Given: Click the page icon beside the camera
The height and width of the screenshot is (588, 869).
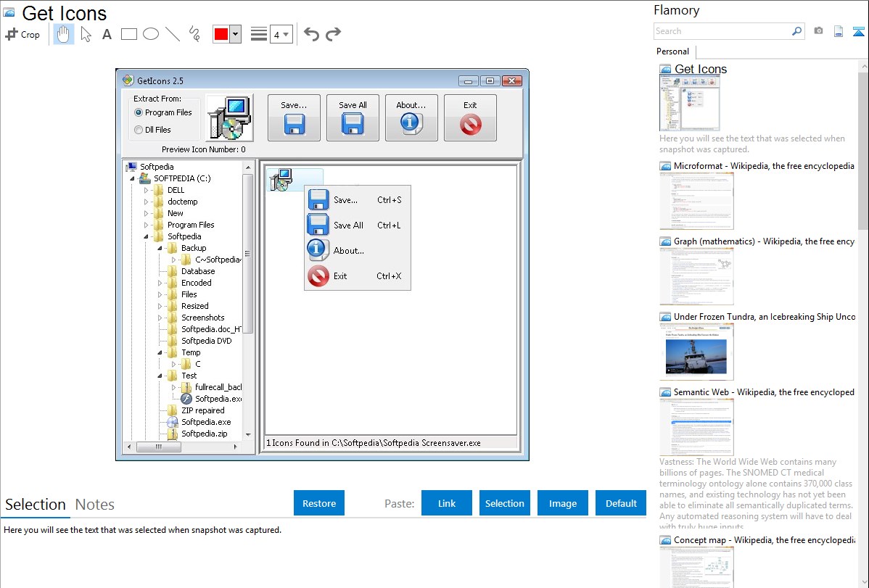Looking at the screenshot, I should (x=839, y=31).
